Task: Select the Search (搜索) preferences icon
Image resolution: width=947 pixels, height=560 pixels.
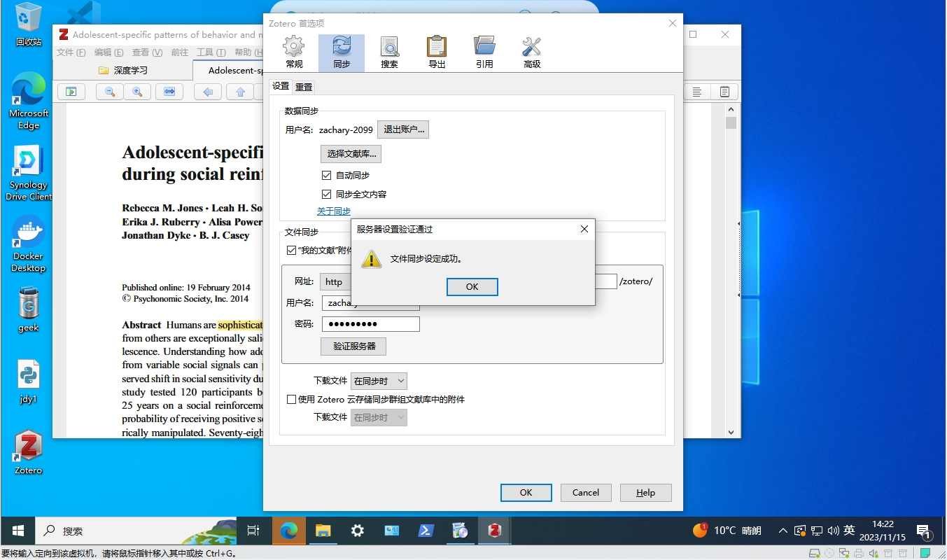Action: (x=389, y=53)
